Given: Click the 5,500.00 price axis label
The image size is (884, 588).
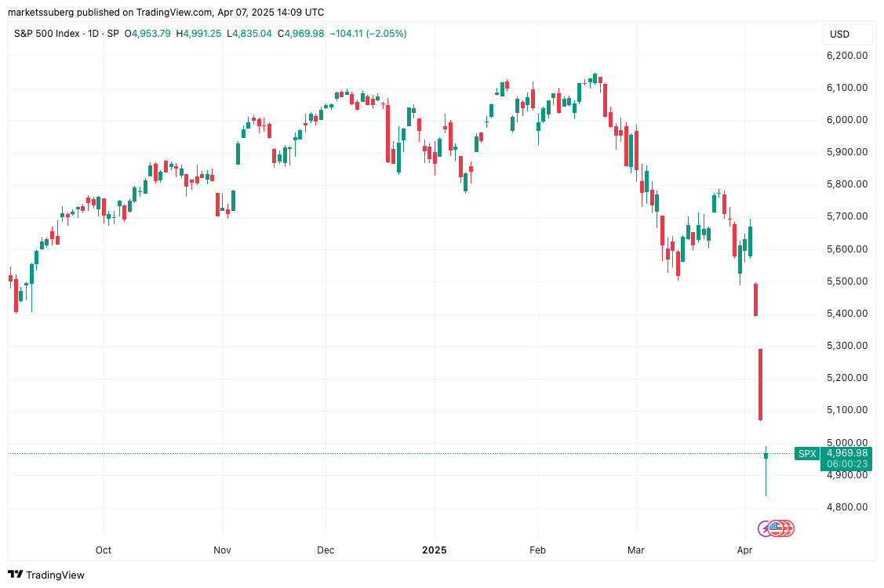Looking at the screenshot, I should point(846,281).
